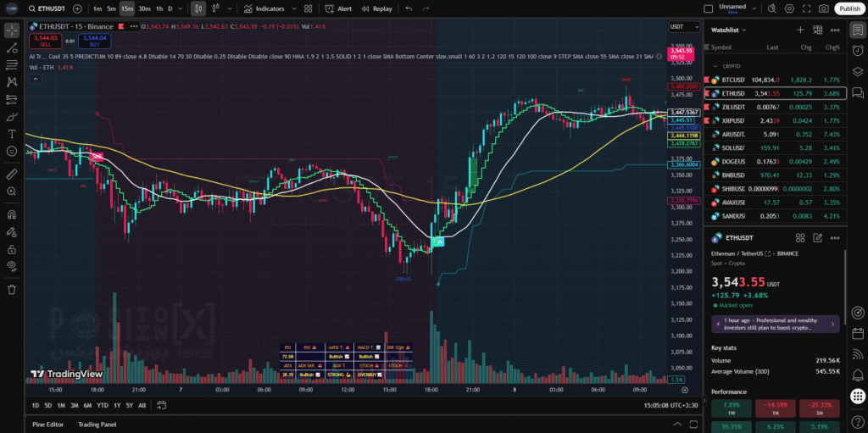Viewport: 868px width, 433px height.
Task: Select BTCUSD in the watchlist
Action: 775,80
